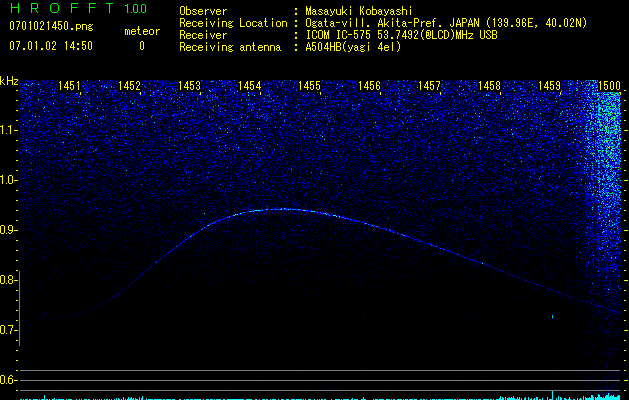Click the 0.6 frequency axis label
The width and height of the screenshot is (629, 400).
[9, 380]
